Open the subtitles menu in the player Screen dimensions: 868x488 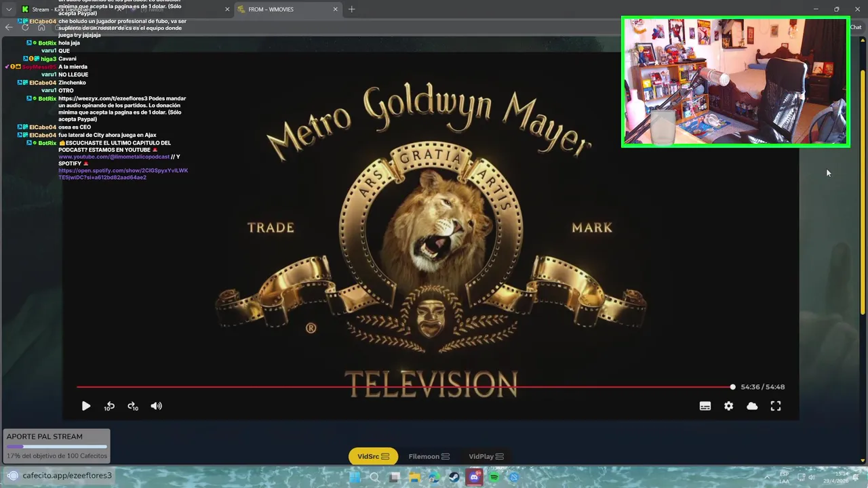click(x=705, y=406)
